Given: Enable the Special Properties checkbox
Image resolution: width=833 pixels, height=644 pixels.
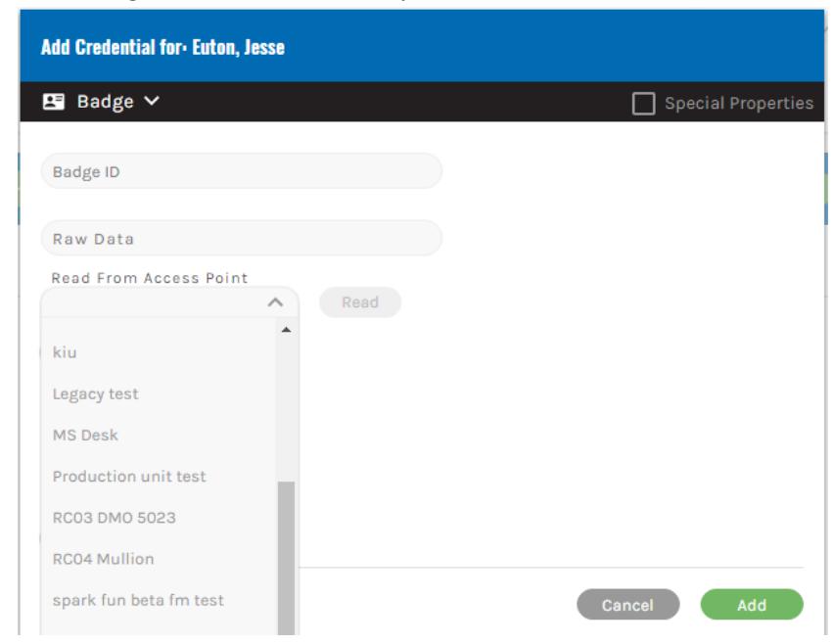Looking at the screenshot, I should [643, 103].
